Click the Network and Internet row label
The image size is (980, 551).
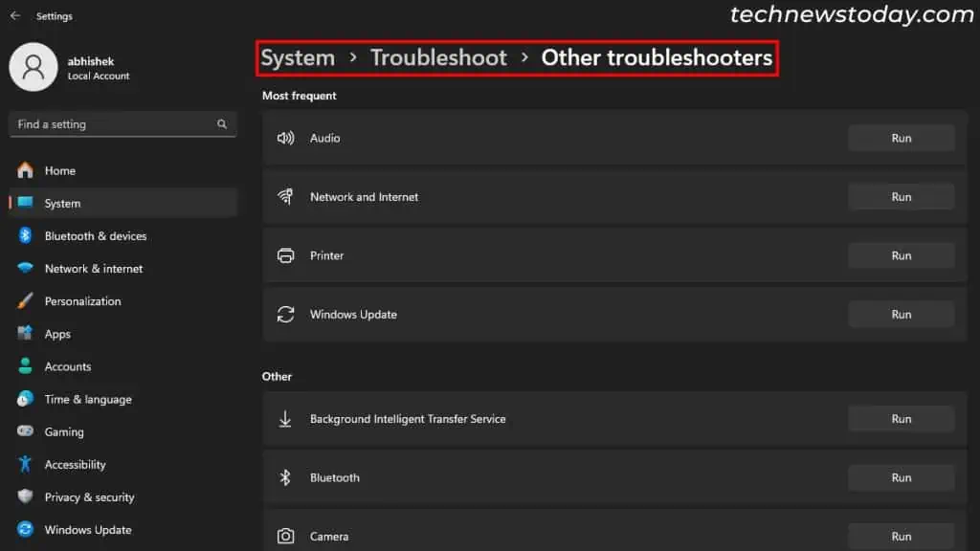364,197
